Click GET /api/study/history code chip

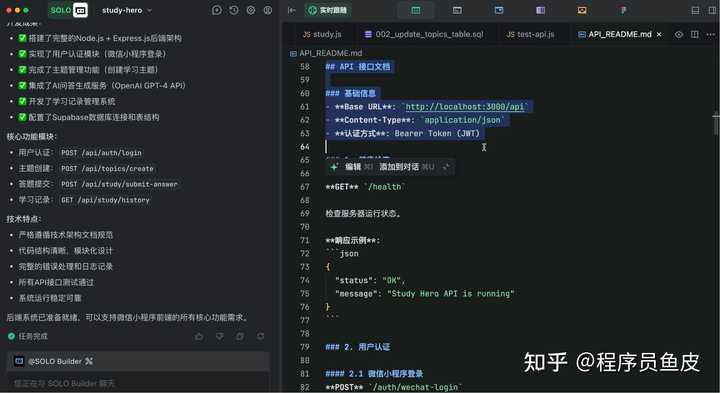[x=105, y=200]
